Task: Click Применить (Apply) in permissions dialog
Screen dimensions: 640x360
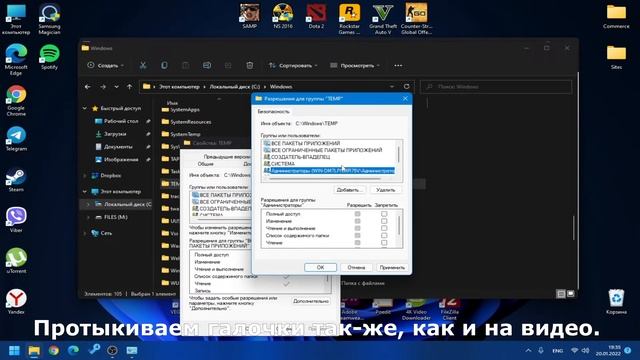Action: click(392, 267)
